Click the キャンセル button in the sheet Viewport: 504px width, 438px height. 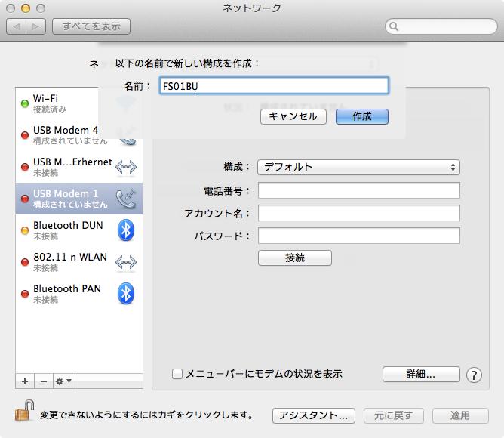(293, 116)
